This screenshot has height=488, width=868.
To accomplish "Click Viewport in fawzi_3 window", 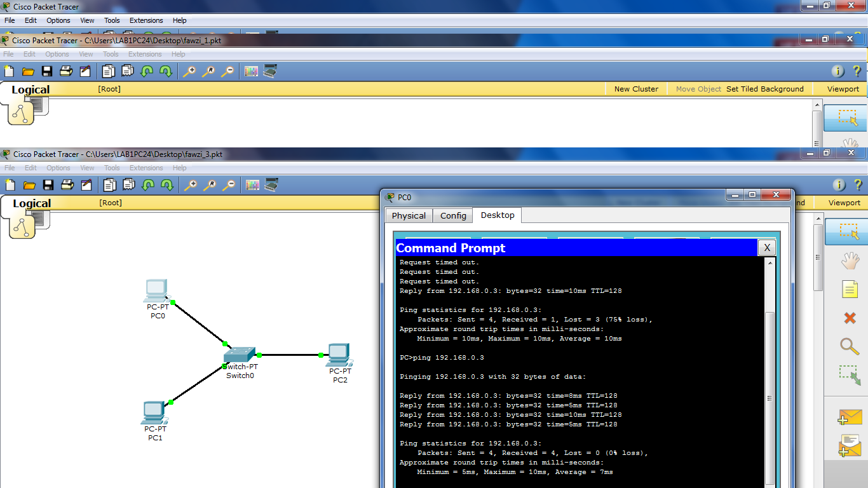I will pos(844,203).
